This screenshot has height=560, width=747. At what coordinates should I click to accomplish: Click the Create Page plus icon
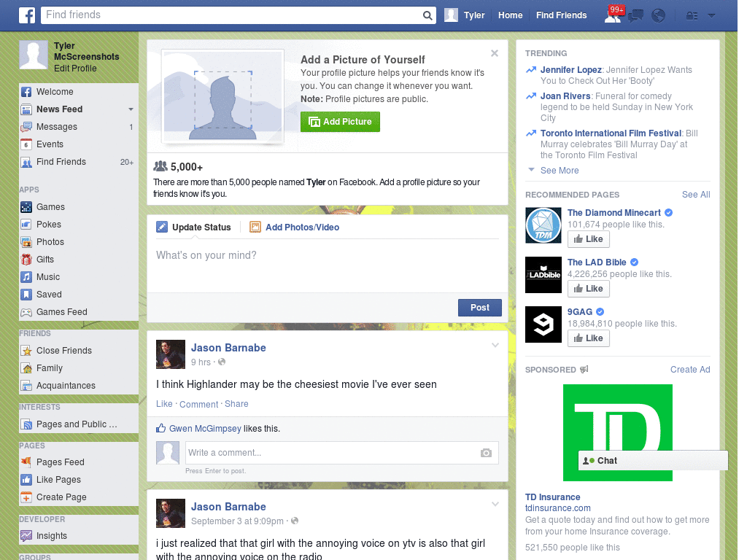(26, 497)
